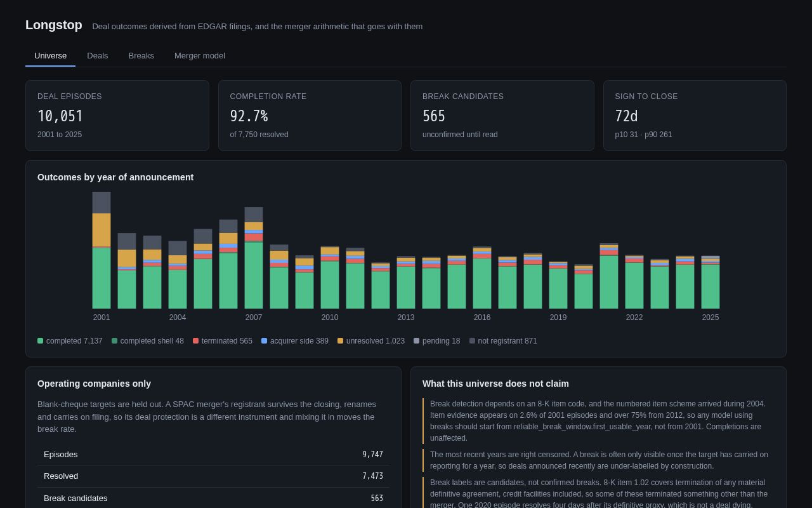
Task: Click the Universe tab
Action: (50, 55)
